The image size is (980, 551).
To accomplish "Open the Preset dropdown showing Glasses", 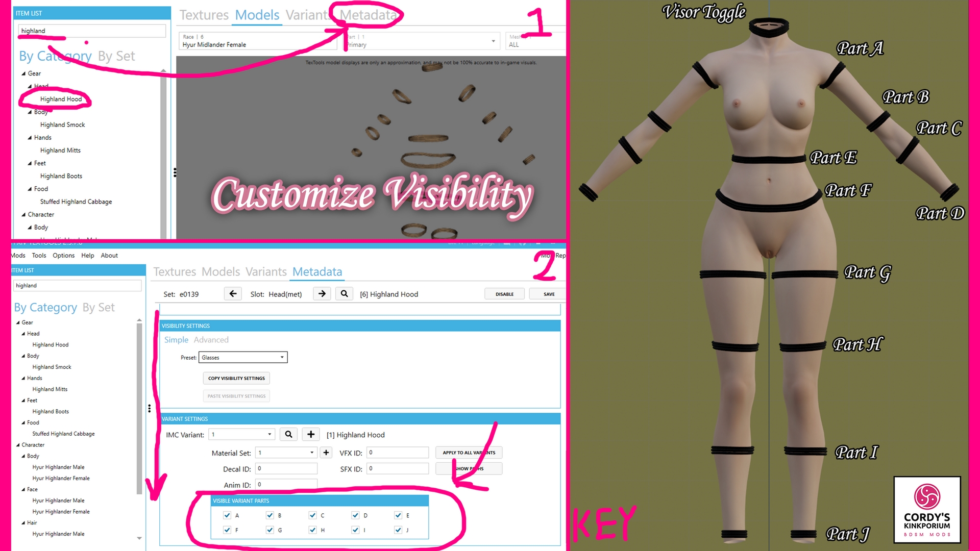I will [243, 357].
